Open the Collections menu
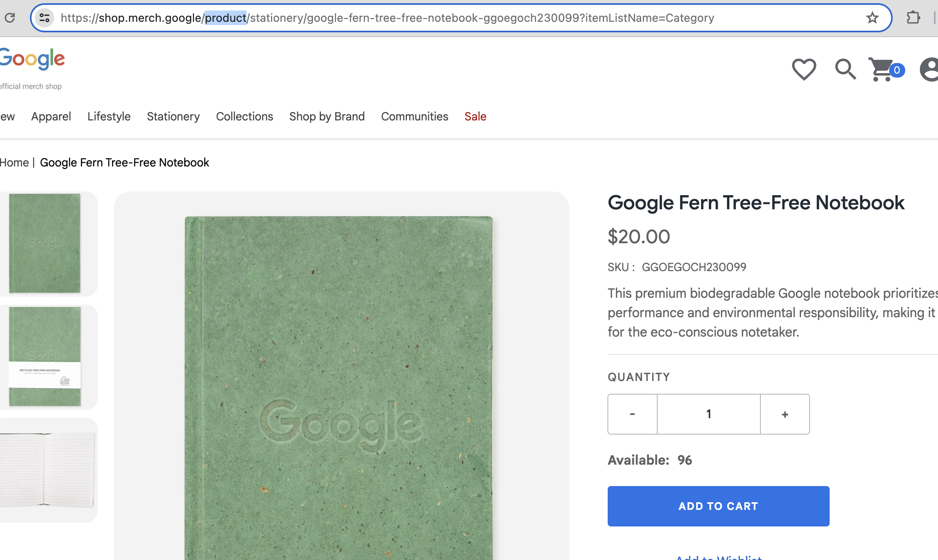Image resolution: width=938 pixels, height=560 pixels. coord(244,116)
